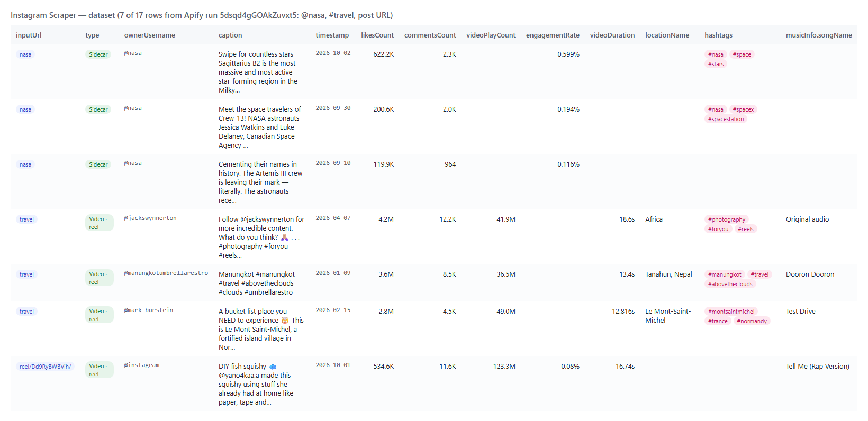Select the 0.599% engagement rate value
This screenshot has width=868, height=421.
(x=568, y=54)
